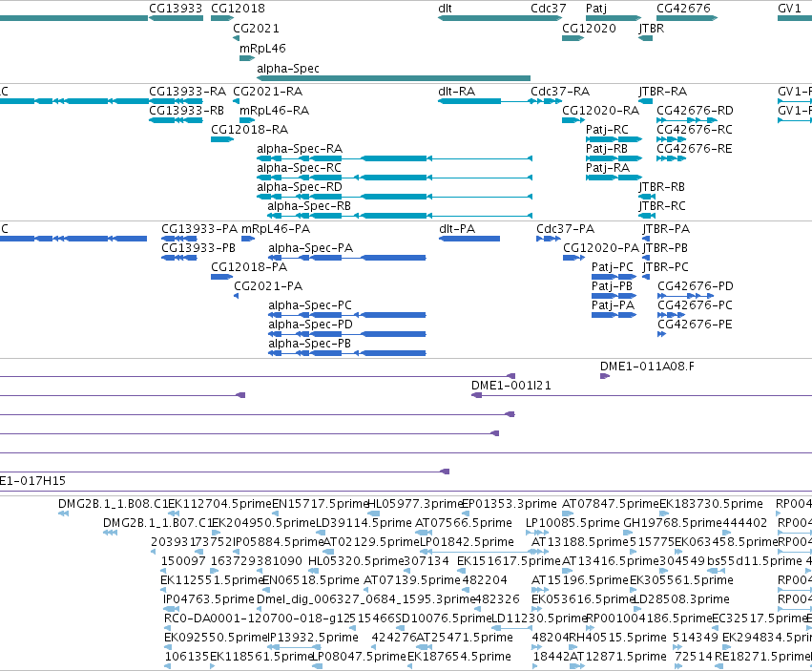The width and height of the screenshot is (812, 671).
Task: Select the CG12018-RA transcript label
Action: (x=250, y=130)
